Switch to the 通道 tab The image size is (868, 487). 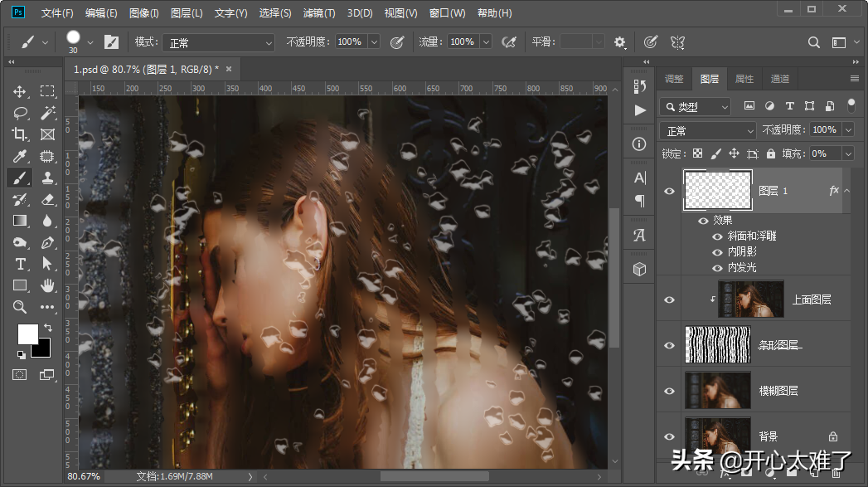point(779,79)
